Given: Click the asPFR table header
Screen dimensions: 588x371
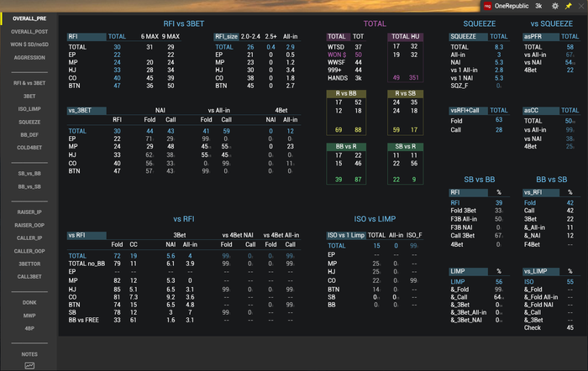Looking at the screenshot, I should 541,37.
